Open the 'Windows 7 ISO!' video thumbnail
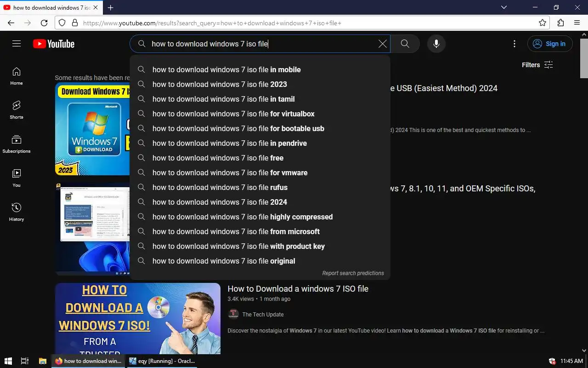Image resolution: width=588 pixels, height=368 pixels. pyautogui.click(x=138, y=318)
